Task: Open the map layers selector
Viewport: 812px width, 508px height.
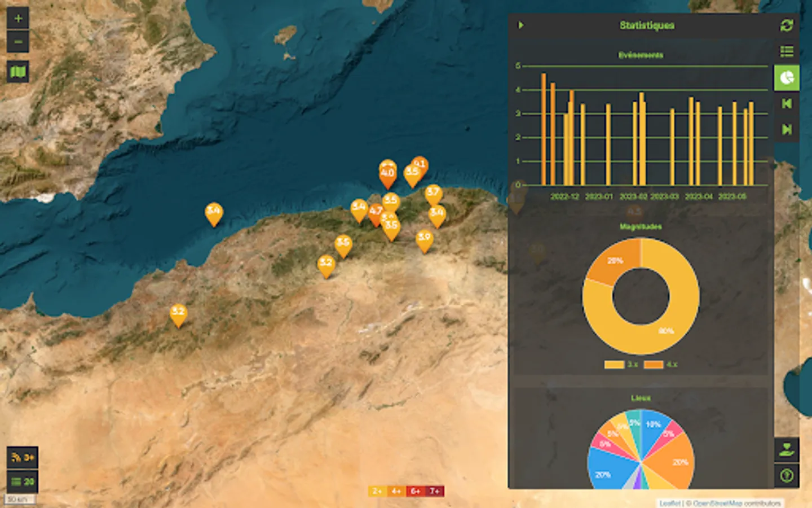Action: [x=18, y=72]
